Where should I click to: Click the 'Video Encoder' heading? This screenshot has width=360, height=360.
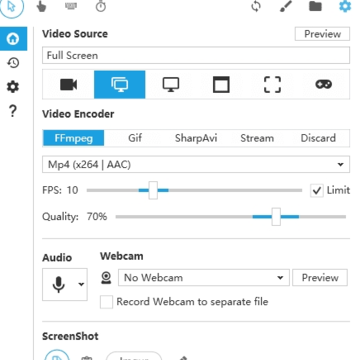point(78,114)
